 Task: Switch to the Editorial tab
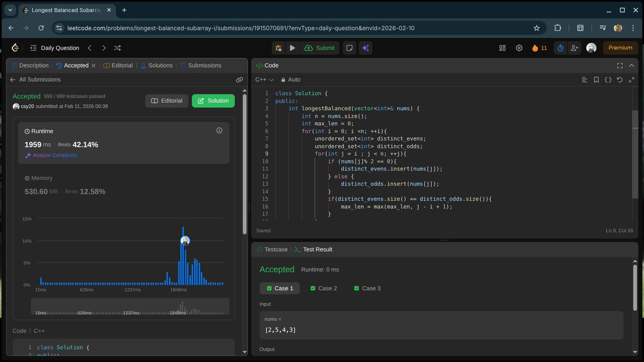[118, 65]
